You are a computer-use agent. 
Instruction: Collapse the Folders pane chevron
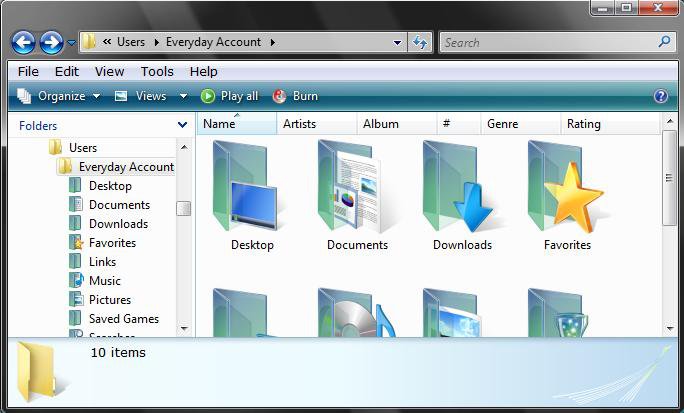tap(183, 125)
